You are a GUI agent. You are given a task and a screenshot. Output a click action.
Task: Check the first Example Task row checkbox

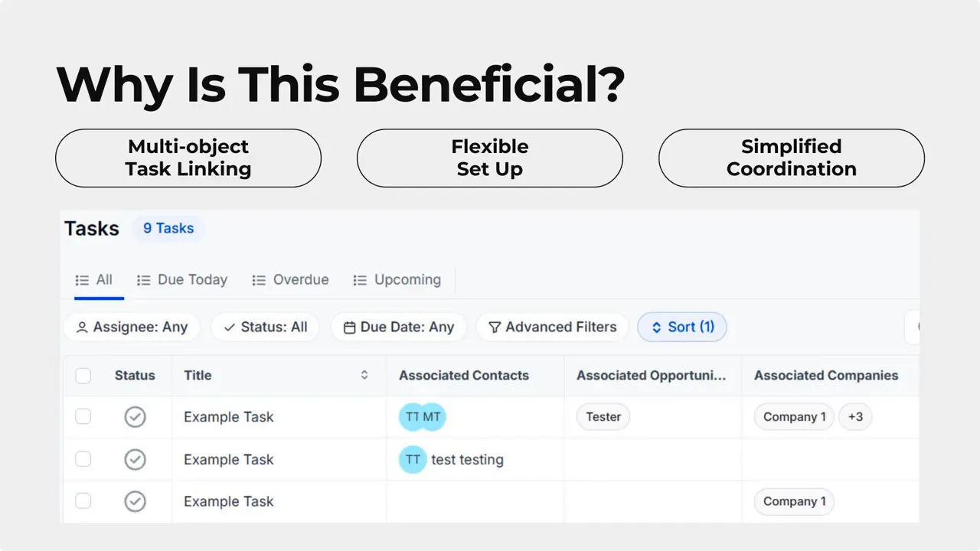point(83,416)
